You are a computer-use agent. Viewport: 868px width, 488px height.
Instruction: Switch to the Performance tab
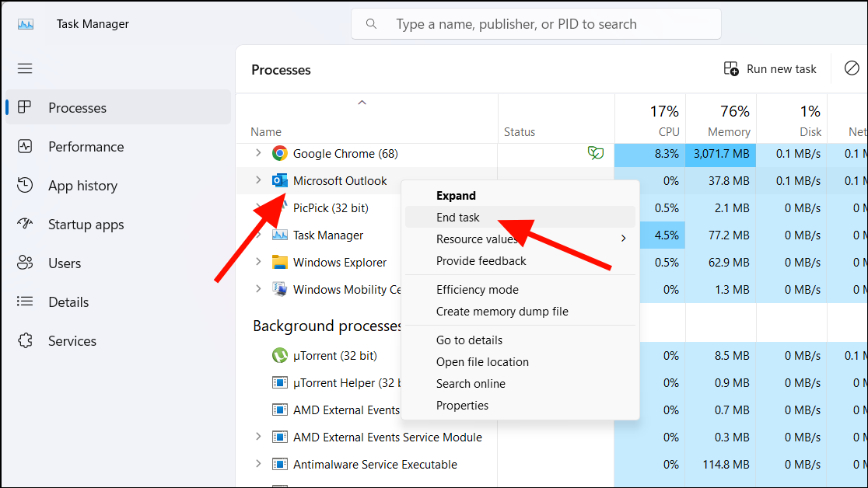pos(118,147)
